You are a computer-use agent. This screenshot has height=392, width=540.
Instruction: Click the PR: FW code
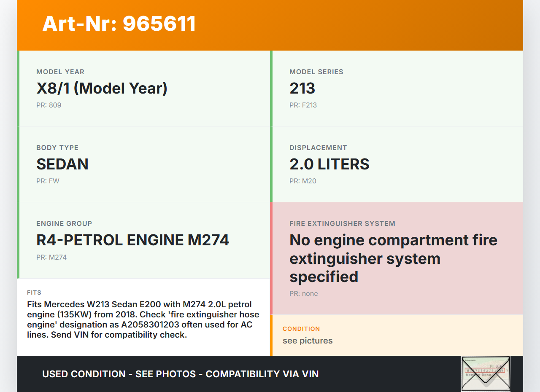pyautogui.click(x=48, y=181)
